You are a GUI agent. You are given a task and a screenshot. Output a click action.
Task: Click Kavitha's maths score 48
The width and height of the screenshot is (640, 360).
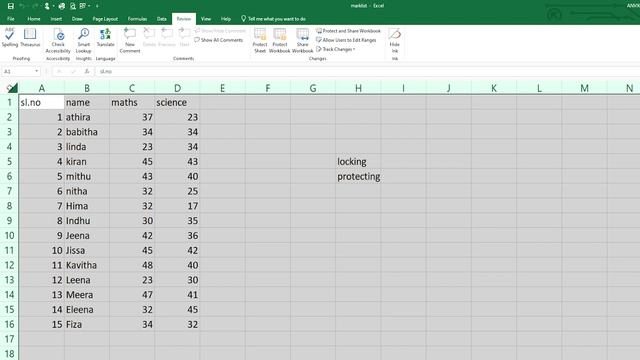(x=132, y=265)
